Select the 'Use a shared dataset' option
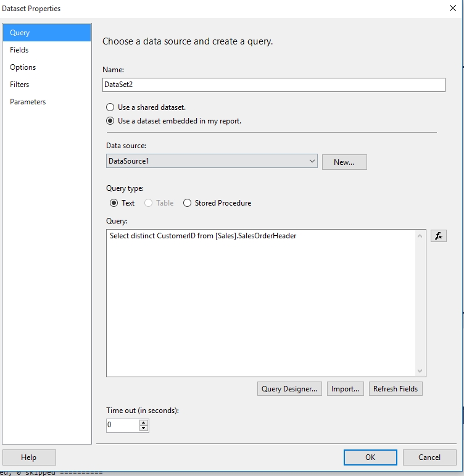 110,107
